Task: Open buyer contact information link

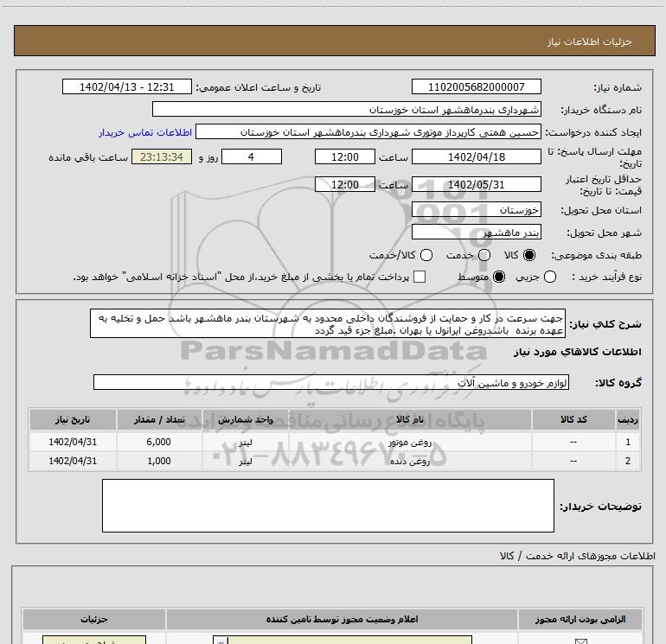Action: tap(145, 132)
